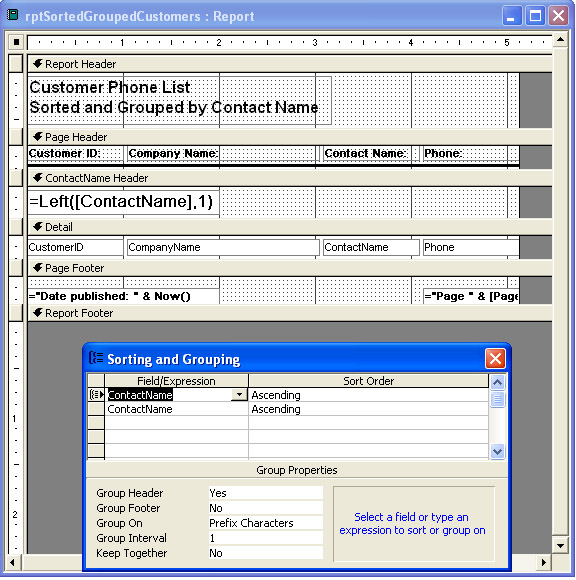Select the ="Page" & [Page text box

click(471, 296)
